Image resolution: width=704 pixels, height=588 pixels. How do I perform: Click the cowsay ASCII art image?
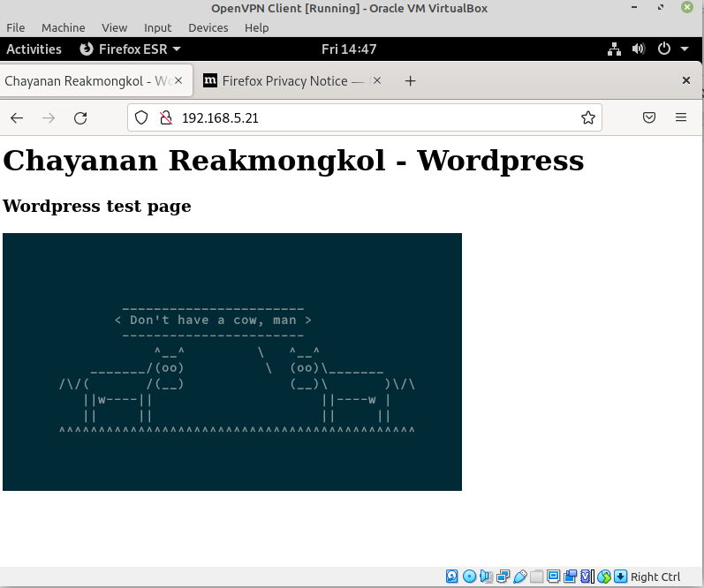coord(232,362)
